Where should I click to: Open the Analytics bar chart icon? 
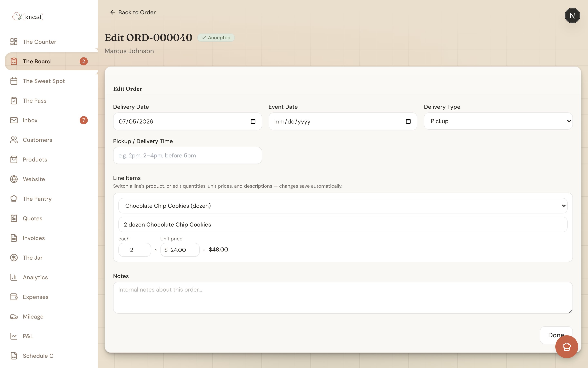tap(14, 277)
